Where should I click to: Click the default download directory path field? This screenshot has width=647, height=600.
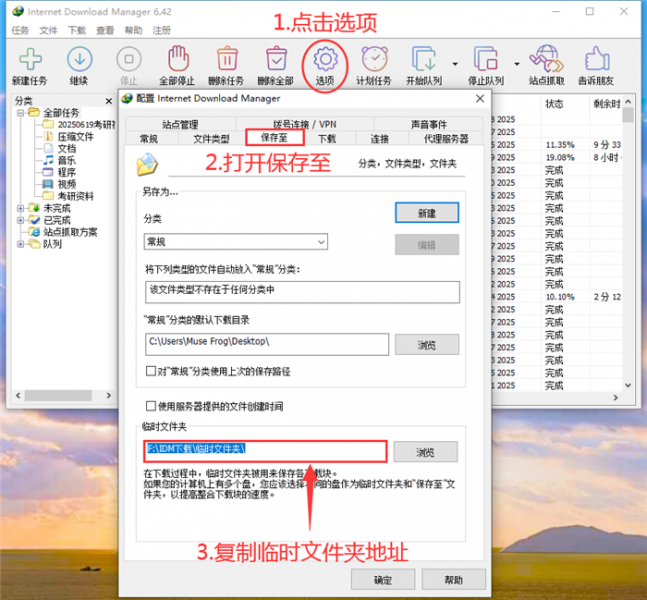(x=266, y=342)
